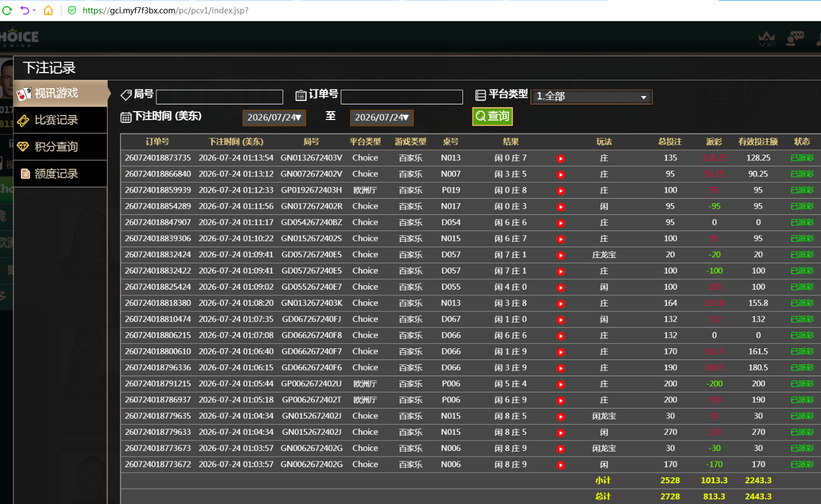Play video replay for order 260724018791215
Viewport: 821px width, 504px height.
[561, 385]
